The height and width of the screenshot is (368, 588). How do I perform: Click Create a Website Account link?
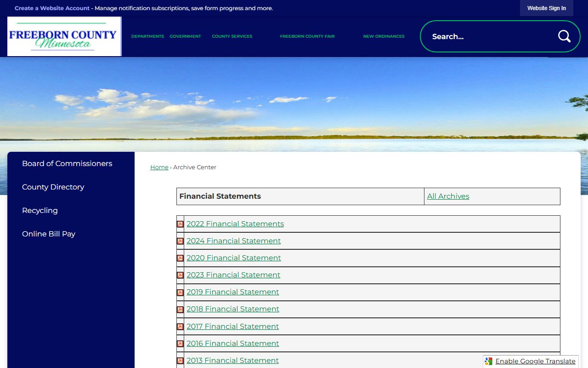point(52,8)
